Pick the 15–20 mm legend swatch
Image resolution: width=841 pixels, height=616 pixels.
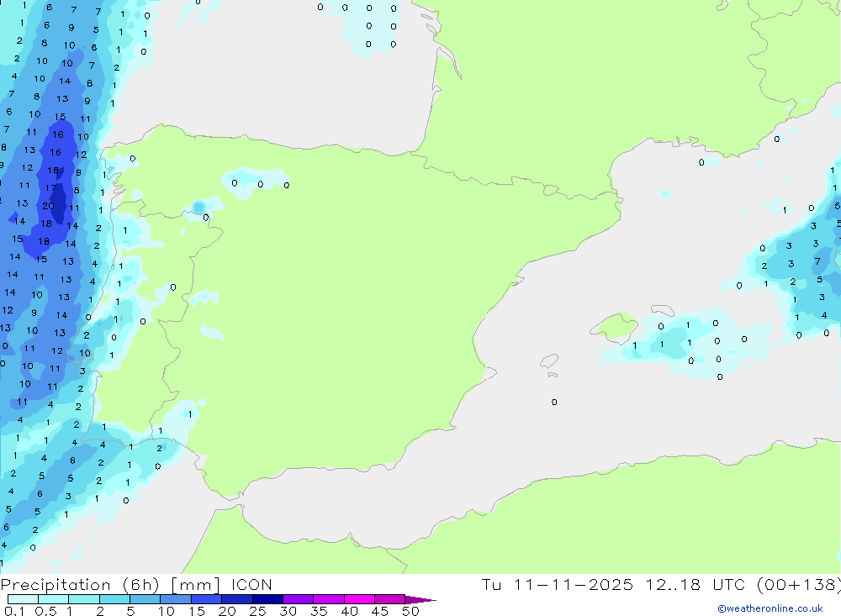pos(207,599)
